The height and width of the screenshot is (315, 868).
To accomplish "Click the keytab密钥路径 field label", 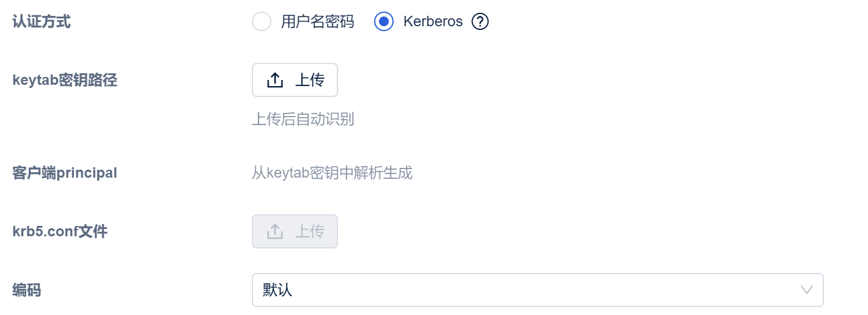I will (65, 80).
